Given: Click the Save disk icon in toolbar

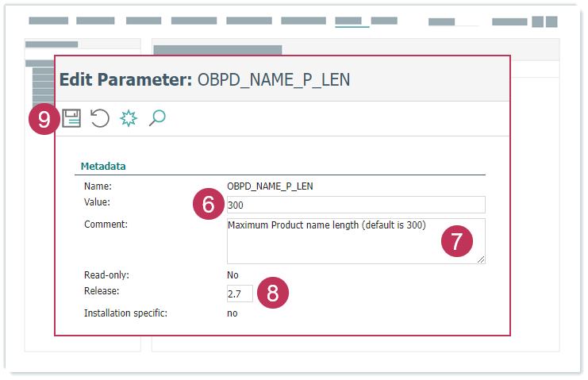Looking at the screenshot, I should point(72,119).
